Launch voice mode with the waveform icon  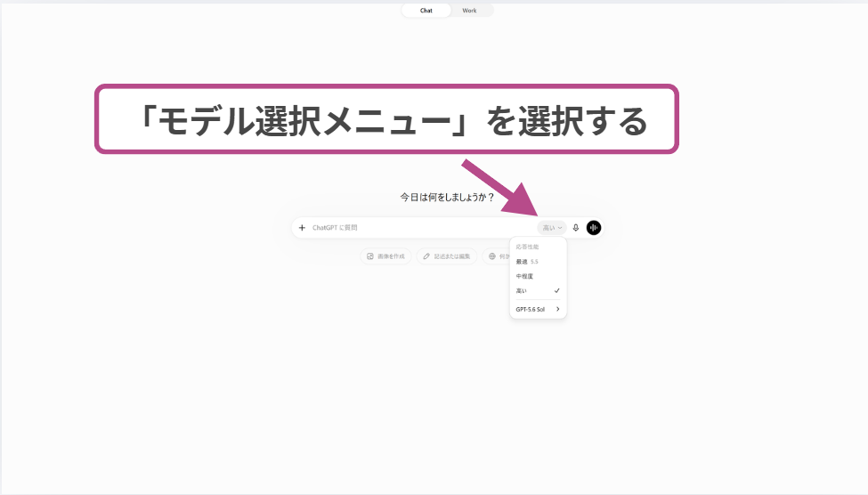594,228
